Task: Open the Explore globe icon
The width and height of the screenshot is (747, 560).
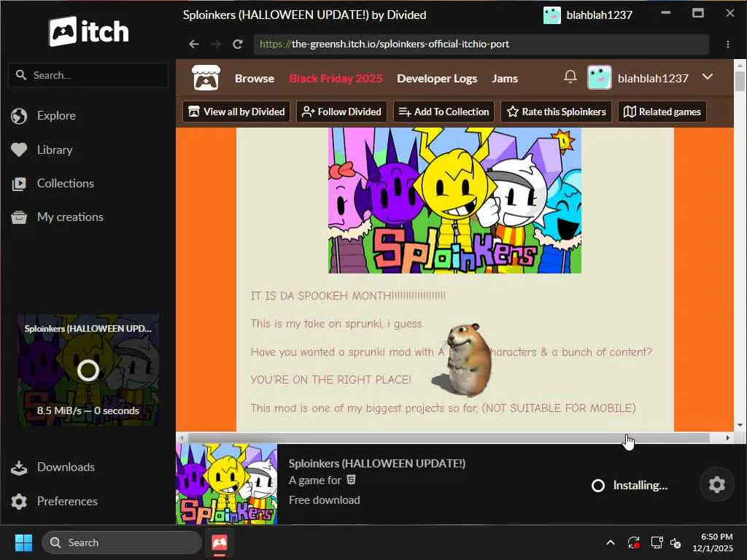Action: click(x=19, y=116)
